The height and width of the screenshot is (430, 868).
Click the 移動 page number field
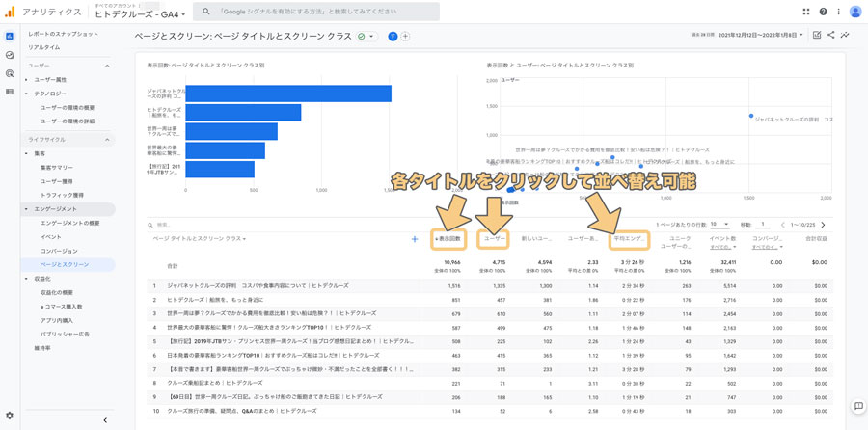[763, 225]
